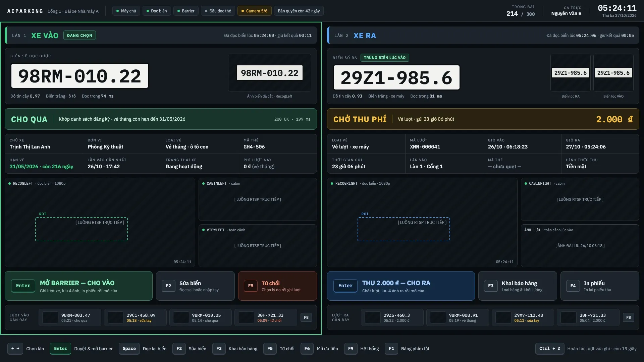Click the Barrier status chip
644x362 pixels.
click(x=186, y=11)
